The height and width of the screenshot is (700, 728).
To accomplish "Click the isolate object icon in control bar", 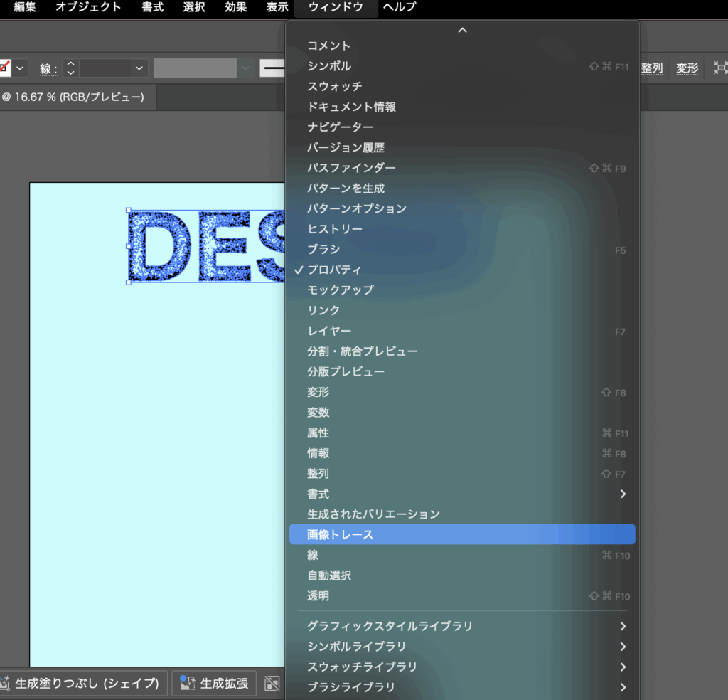I will pos(720,68).
